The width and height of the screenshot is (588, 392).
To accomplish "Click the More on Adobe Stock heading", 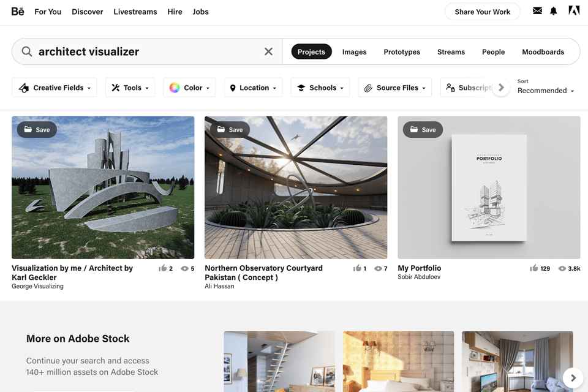I will coord(78,339).
